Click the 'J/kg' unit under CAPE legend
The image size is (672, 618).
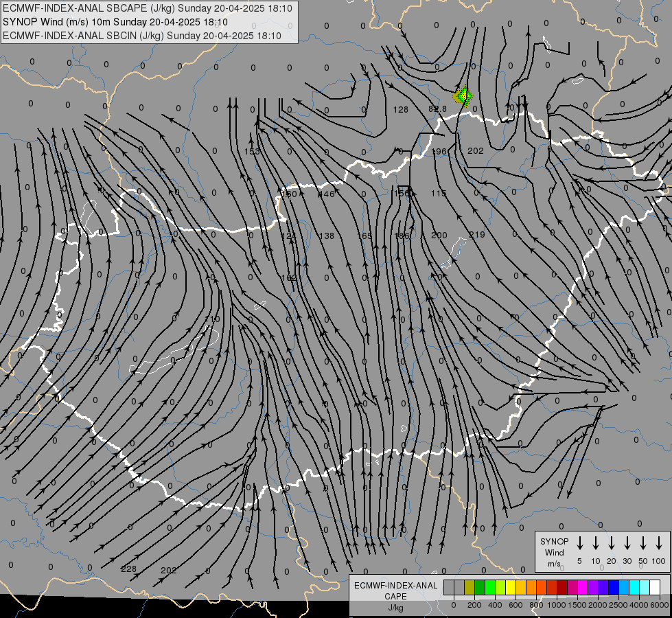395,607
